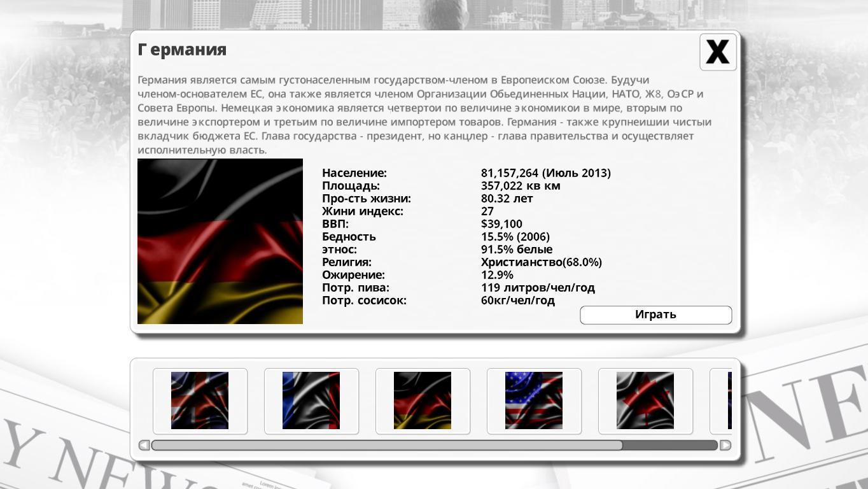Click the Население label

click(354, 173)
